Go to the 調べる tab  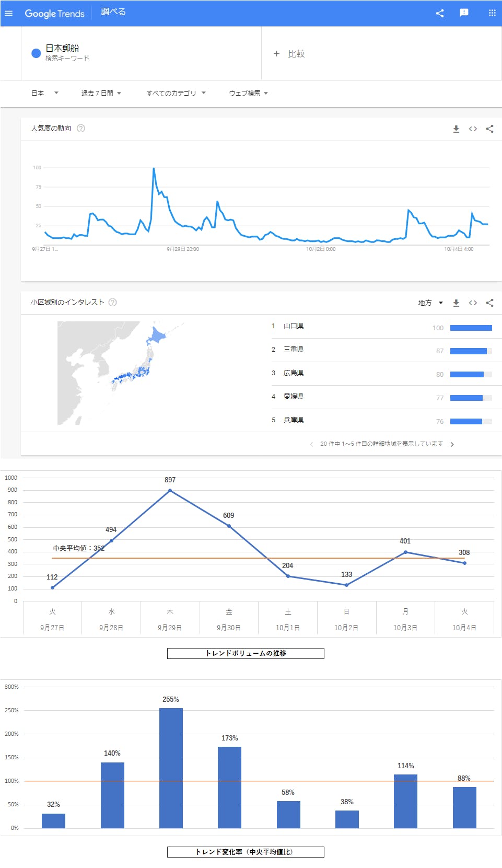[x=113, y=12]
